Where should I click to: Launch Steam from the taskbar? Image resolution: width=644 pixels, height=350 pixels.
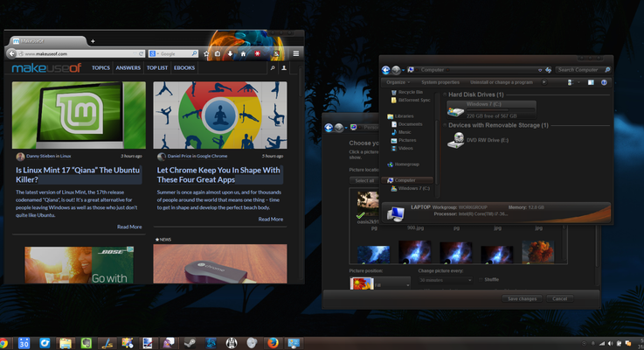189,342
